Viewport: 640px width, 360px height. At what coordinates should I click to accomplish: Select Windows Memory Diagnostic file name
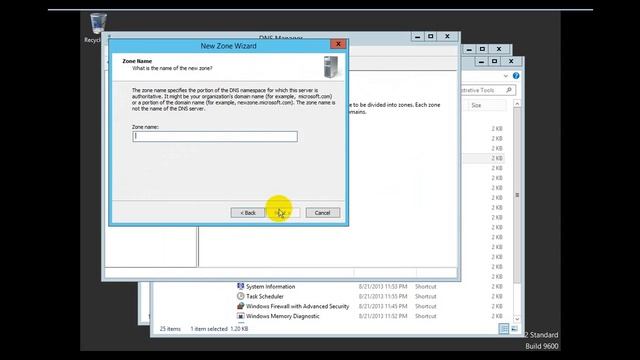(x=282, y=316)
